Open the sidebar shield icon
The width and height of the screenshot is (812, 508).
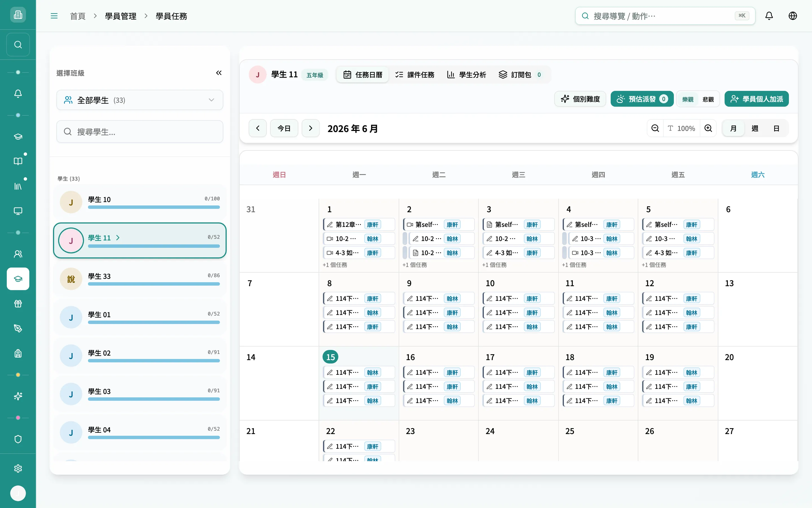pyautogui.click(x=18, y=439)
